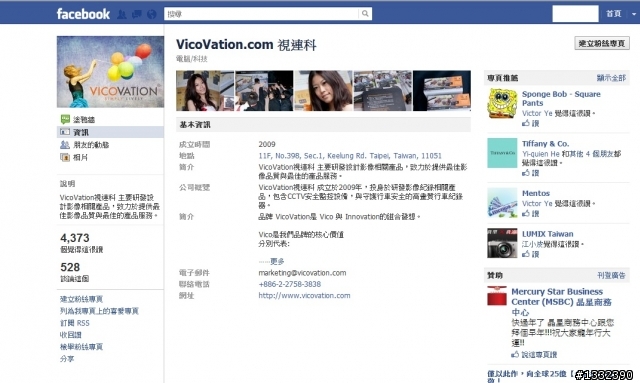
Task: Open http://www.vicovation.com website link
Action: pyautogui.click(x=304, y=295)
